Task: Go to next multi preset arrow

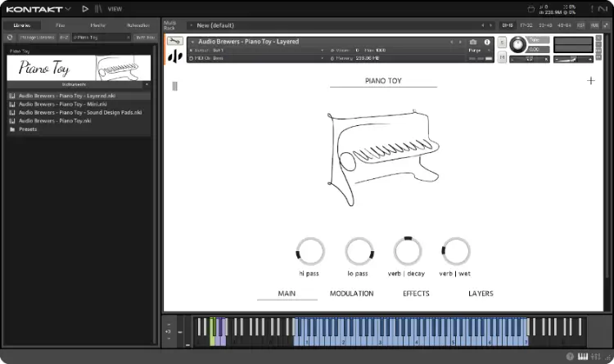Action: [490, 25]
